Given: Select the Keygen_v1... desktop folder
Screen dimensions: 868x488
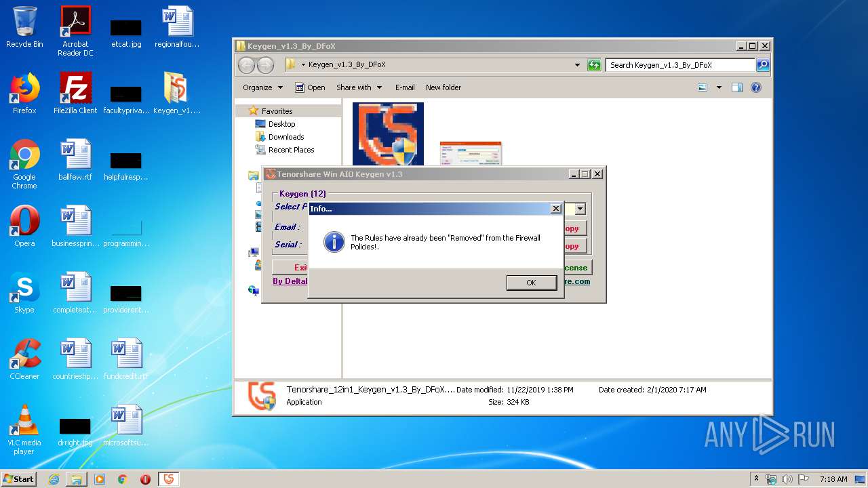Looking at the screenshot, I should pyautogui.click(x=177, y=94).
